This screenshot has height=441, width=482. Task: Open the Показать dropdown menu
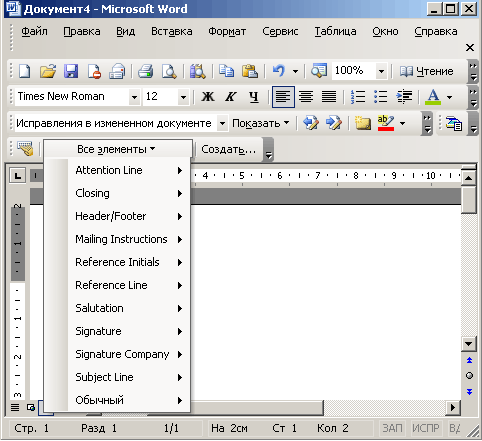(260, 123)
